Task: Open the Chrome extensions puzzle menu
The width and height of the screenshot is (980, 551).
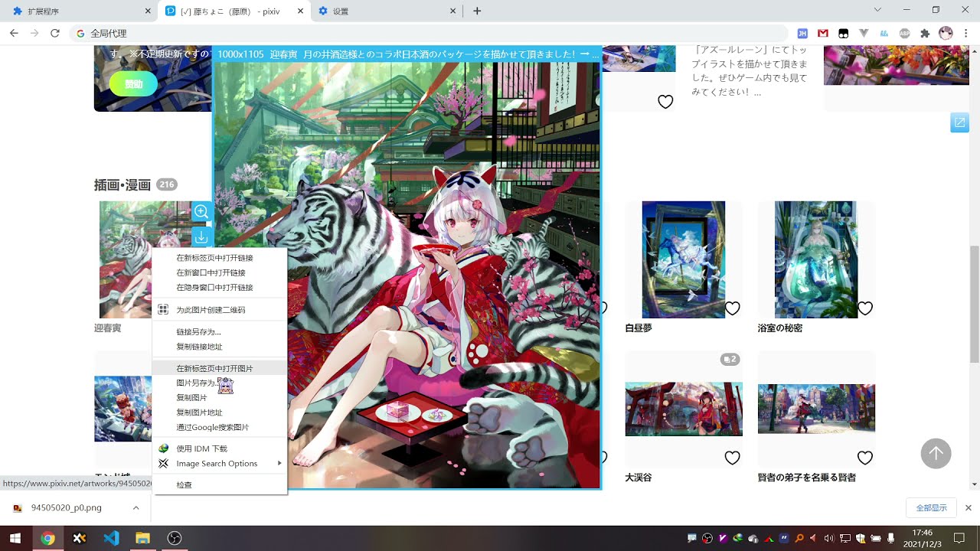Action: click(925, 33)
